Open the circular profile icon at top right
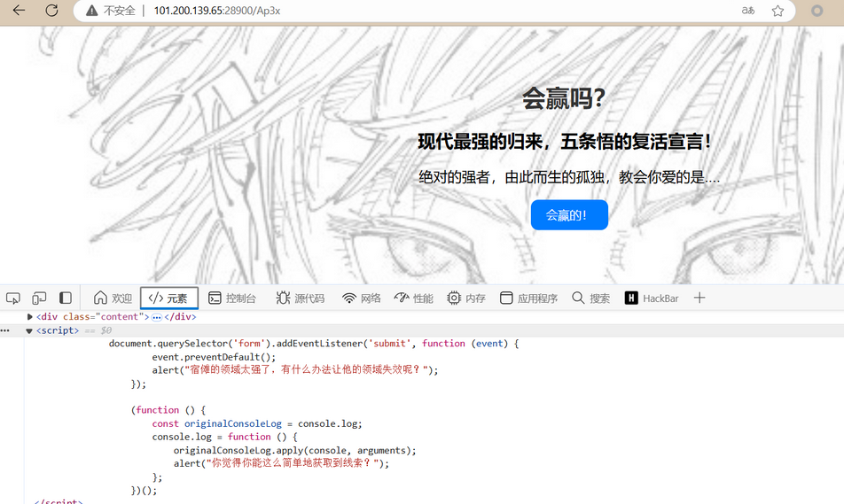 coord(817,11)
